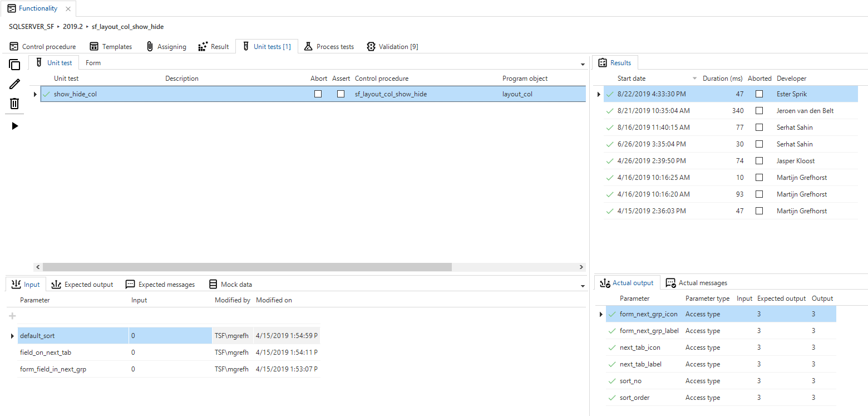The width and height of the screenshot is (868, 416).
Task: Select the pencil edit icon
Action: click(x=14, y=84)
